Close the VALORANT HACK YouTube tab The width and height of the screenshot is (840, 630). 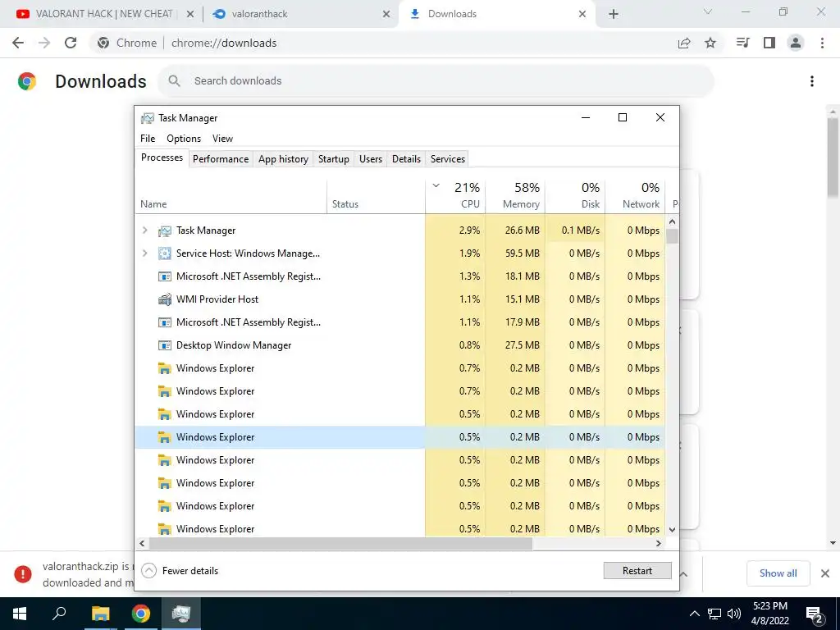(190, 14)
